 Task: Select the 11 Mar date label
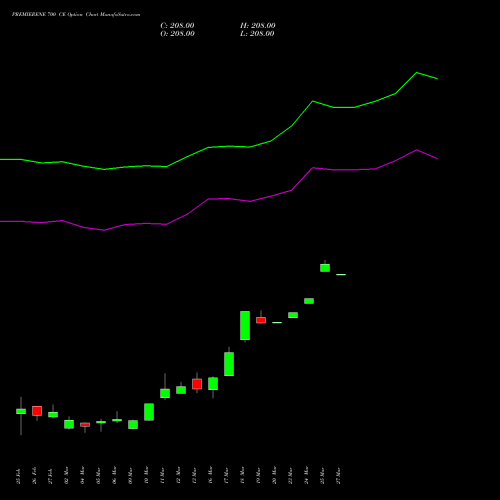(163, 476)
